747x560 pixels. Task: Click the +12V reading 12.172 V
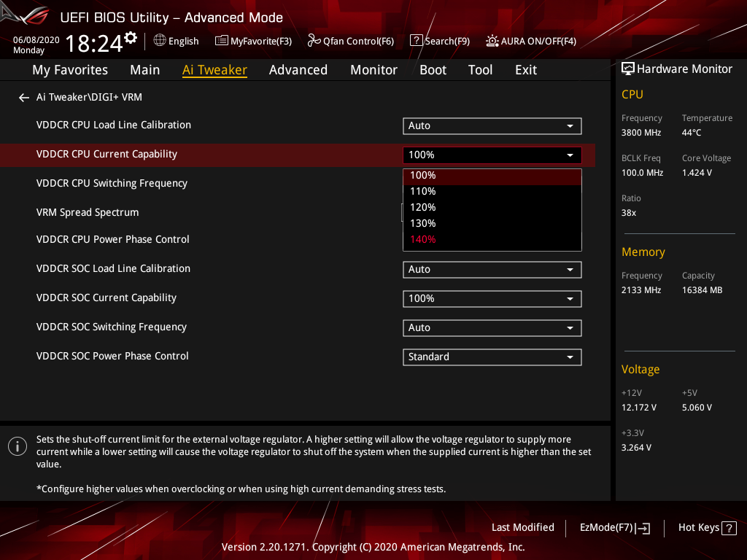[638, 408]
